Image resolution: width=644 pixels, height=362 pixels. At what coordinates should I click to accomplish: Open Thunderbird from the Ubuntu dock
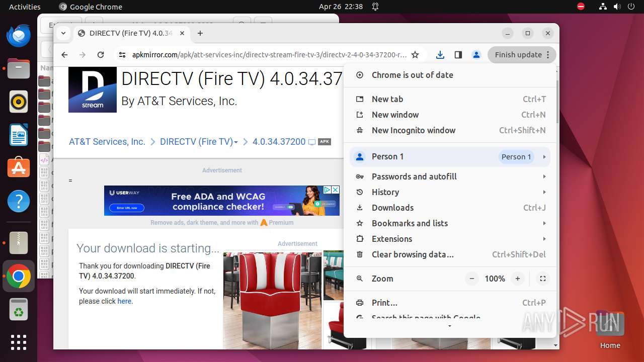[19, 36]
